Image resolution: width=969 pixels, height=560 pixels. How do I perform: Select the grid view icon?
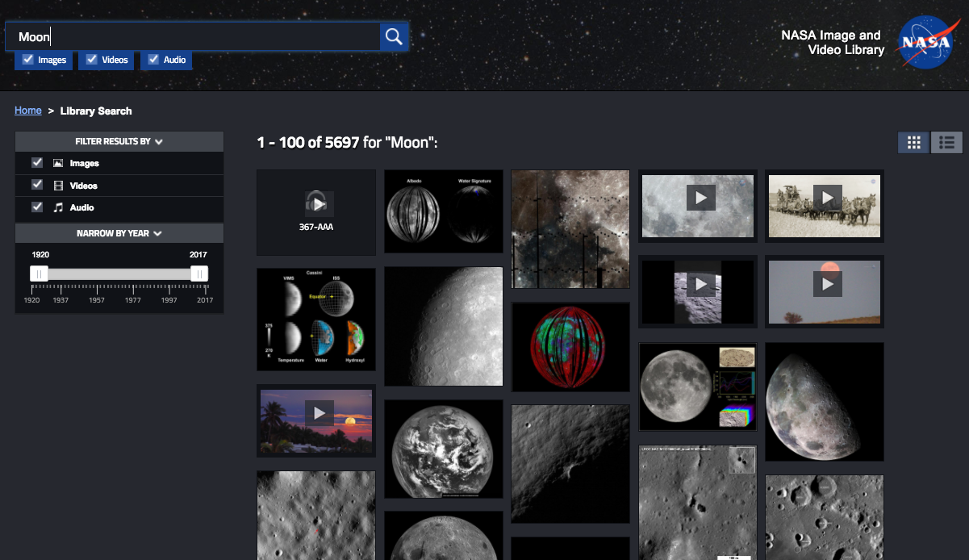pyautogui.click(x=913, y=142)
